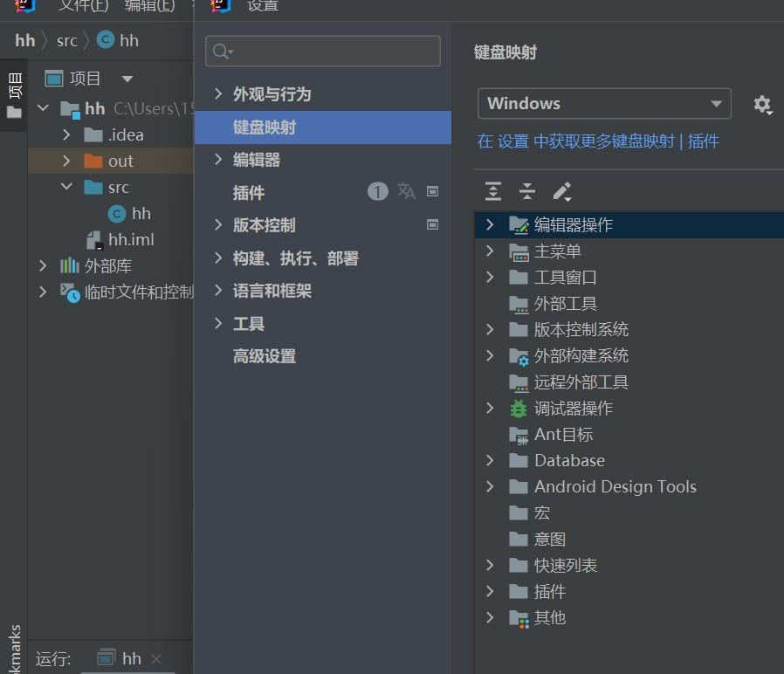Collapse the src folder in project tree
Viewport: 784px width, 674px height.
coord(66,187)
